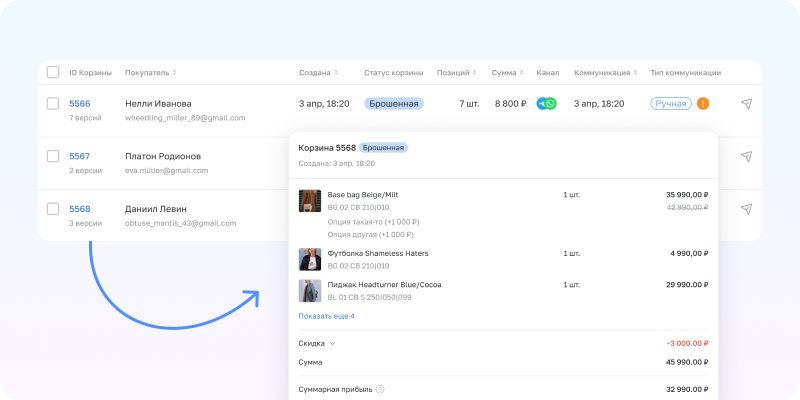Click the send icon in Нелли Иванова's row
The image size is (800, 400).
click(x=746, y=103)
